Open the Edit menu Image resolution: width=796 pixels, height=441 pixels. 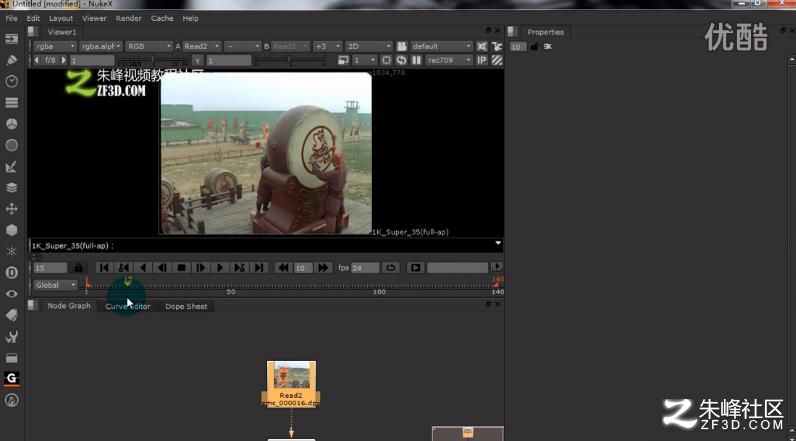click(x=33, y=18)
